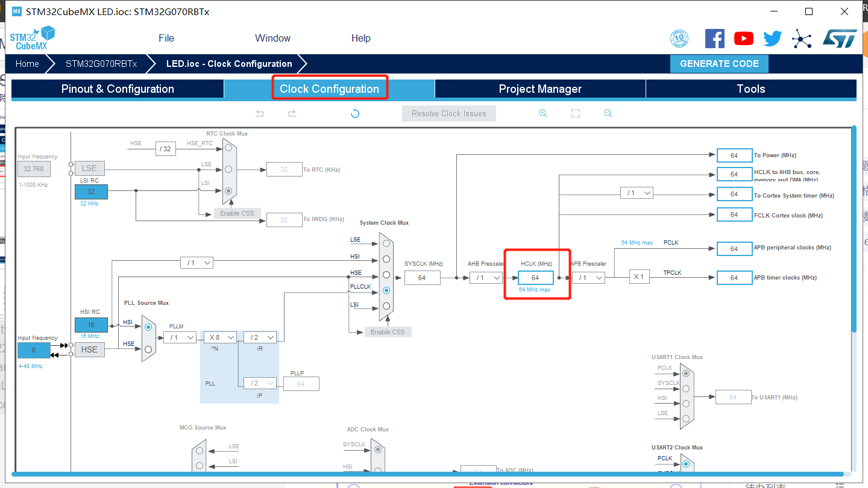Open the File menu
This screenshot has height=488, width=868.
[166, 38]
